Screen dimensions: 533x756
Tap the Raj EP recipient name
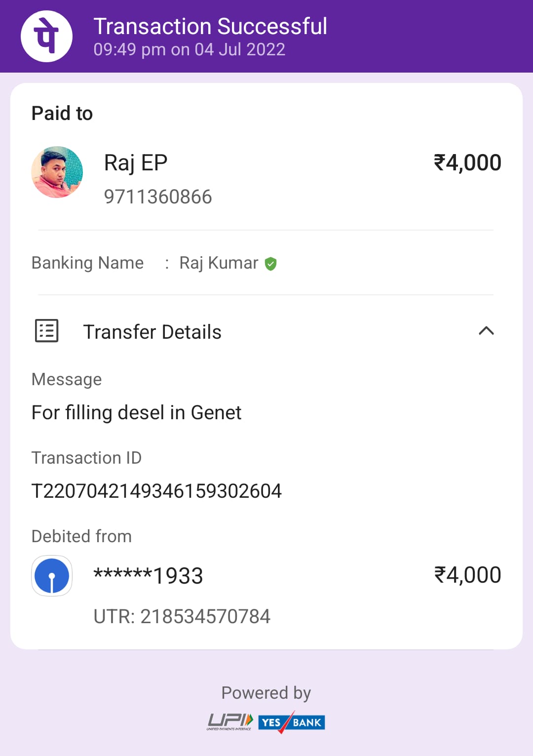click(x=136, y=163)
